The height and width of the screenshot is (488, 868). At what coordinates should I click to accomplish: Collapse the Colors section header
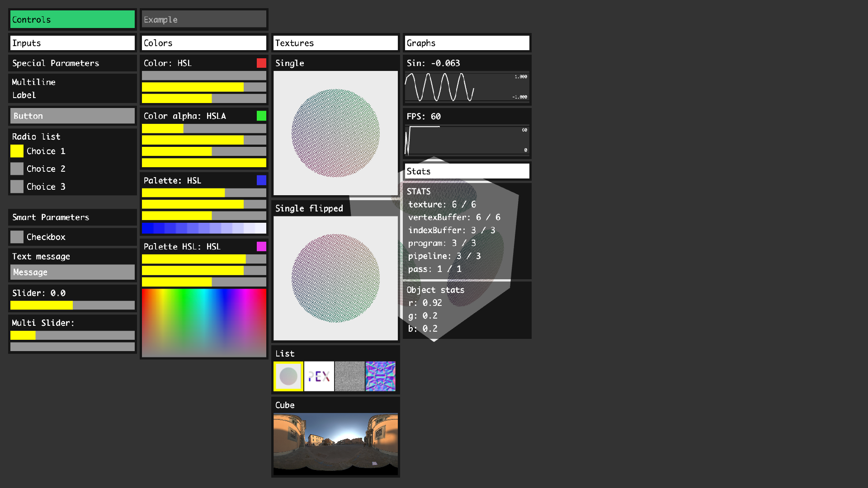[204, 43]
